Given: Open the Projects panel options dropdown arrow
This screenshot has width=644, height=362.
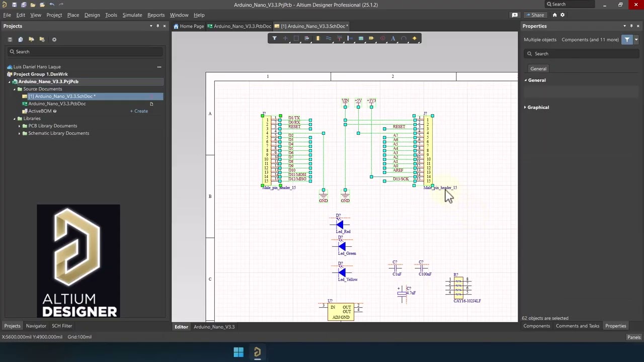Looking at the screenshot, I should point(151,26).
